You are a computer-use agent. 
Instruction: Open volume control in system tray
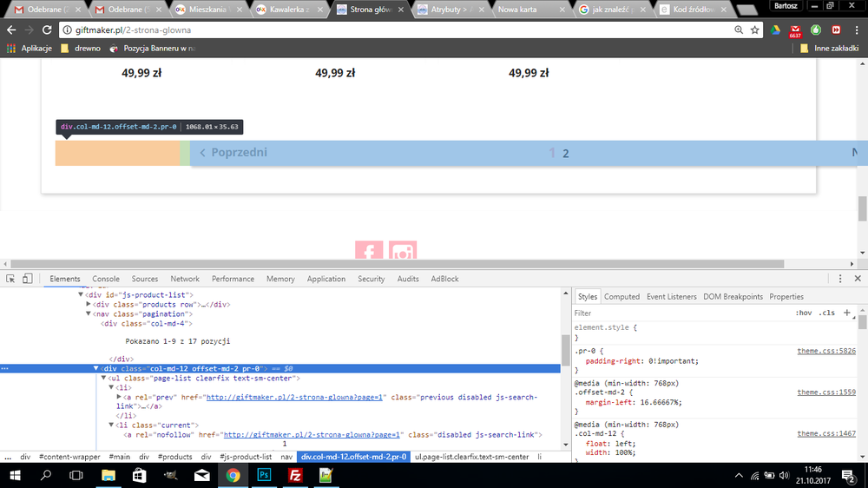pos(784,475)
